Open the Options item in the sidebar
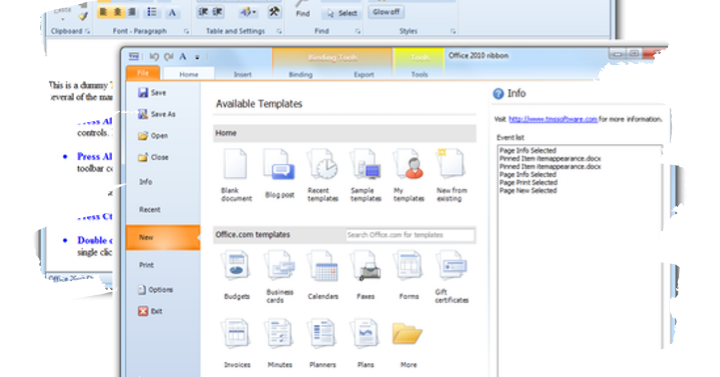The image size is (720, 377). click(156, 290)
